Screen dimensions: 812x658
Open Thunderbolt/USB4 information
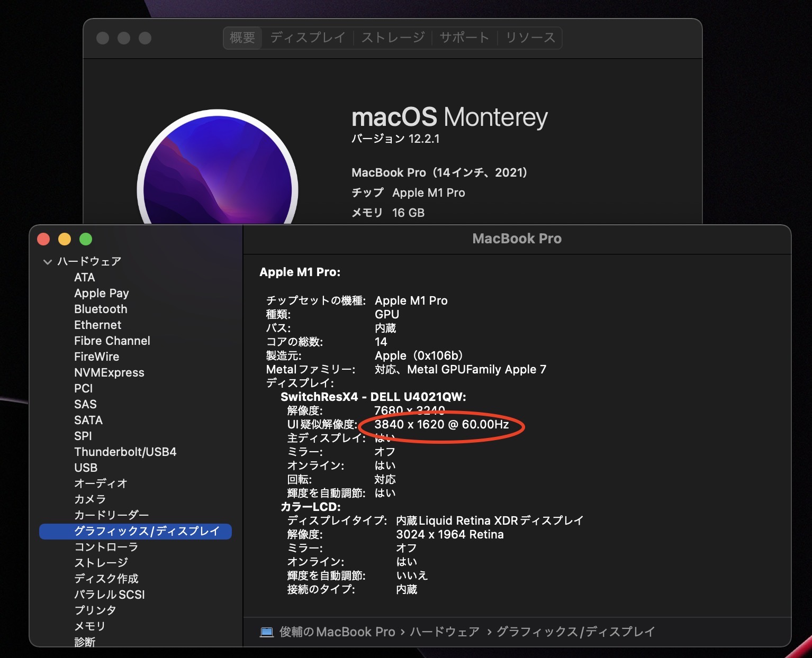(x=125, y=452)
